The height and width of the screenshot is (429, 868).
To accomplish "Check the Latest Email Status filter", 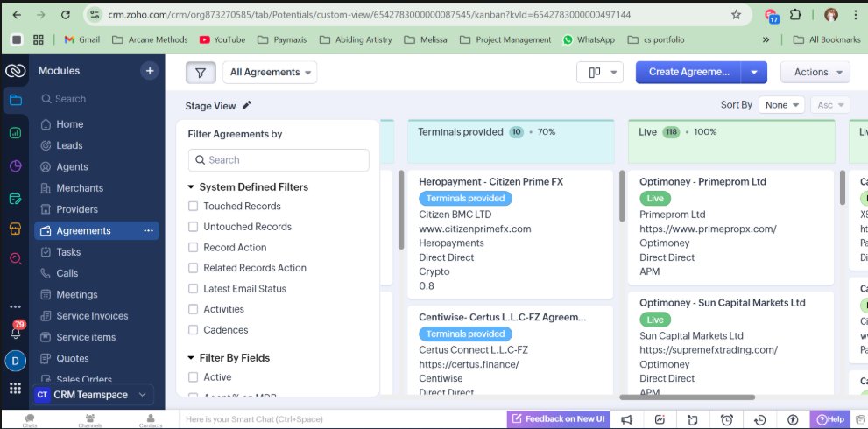I will [x=194, y=288].
